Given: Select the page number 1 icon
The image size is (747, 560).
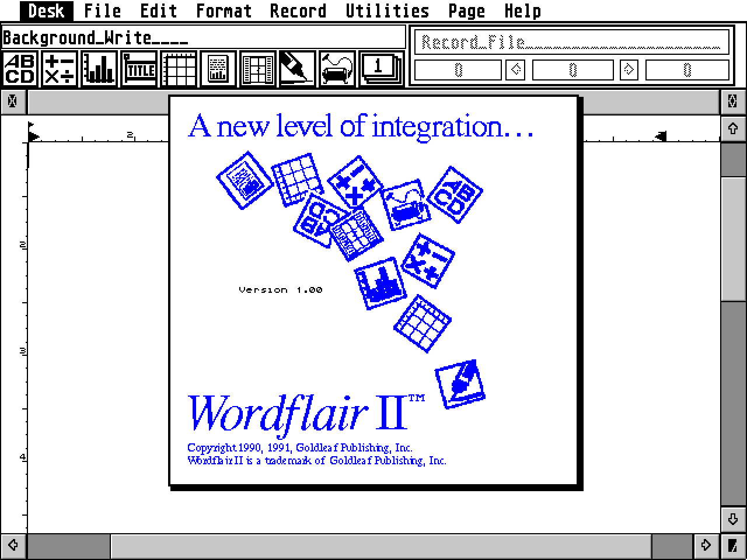Looking at the screenshot, I should click(381, 69).
